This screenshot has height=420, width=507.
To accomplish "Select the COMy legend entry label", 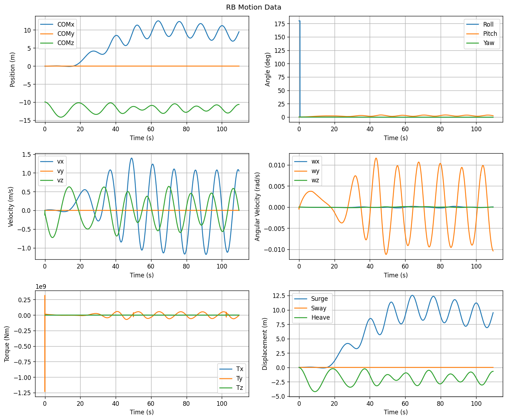I will [67, 34].
